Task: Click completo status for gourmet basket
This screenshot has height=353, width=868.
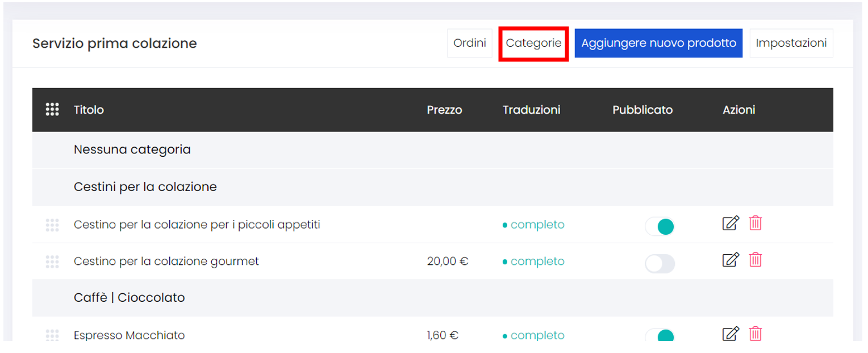Action: click(533, 261)
